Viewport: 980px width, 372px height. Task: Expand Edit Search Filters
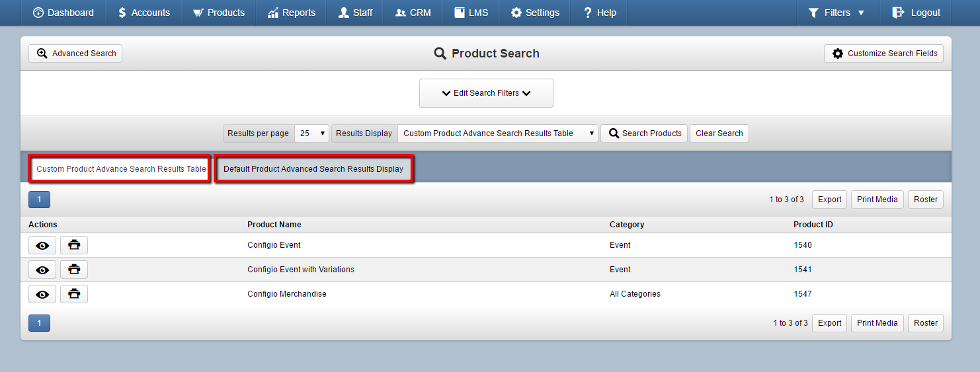click(486, 93)
